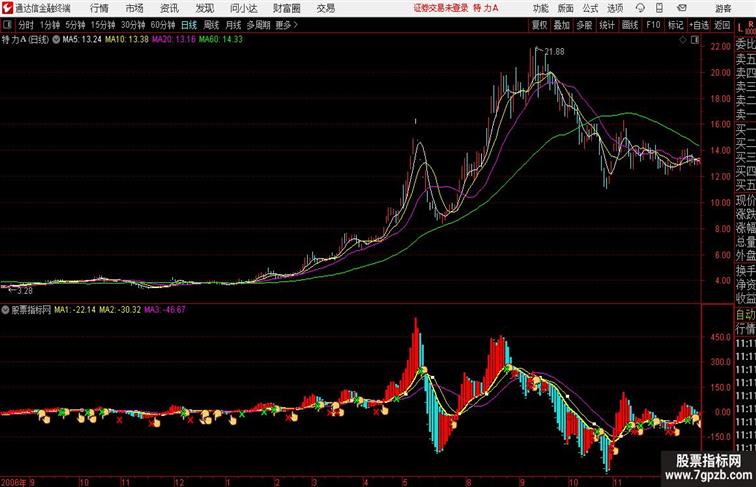
Task: Open the mobile phone icon
Action: (659, 8)
